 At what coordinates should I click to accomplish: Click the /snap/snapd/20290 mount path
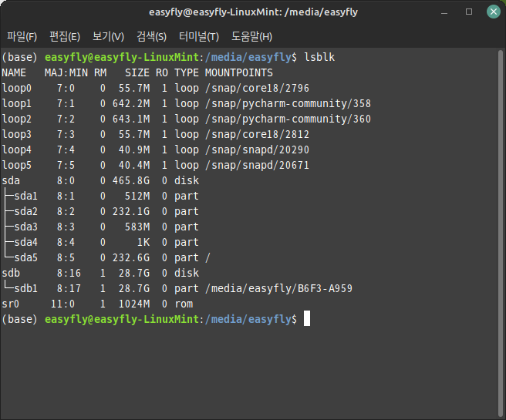coord(257,150)
